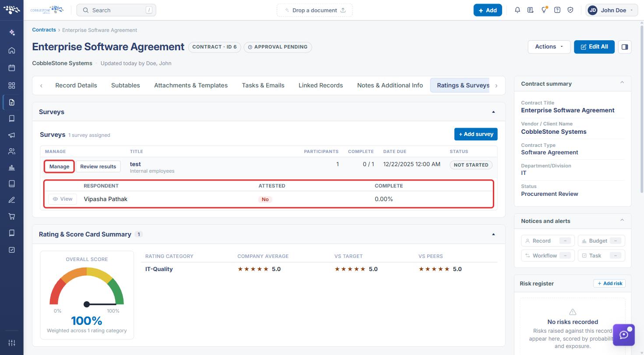The width and height of the screenshot is (644, 355).
Task: Switch to Record Details tab
Action: [x=76, y=85]
